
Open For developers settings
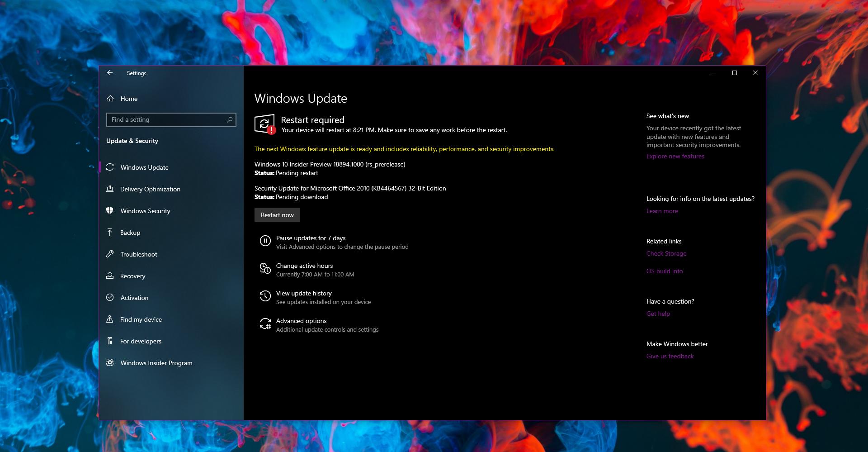tap(141, 341)
